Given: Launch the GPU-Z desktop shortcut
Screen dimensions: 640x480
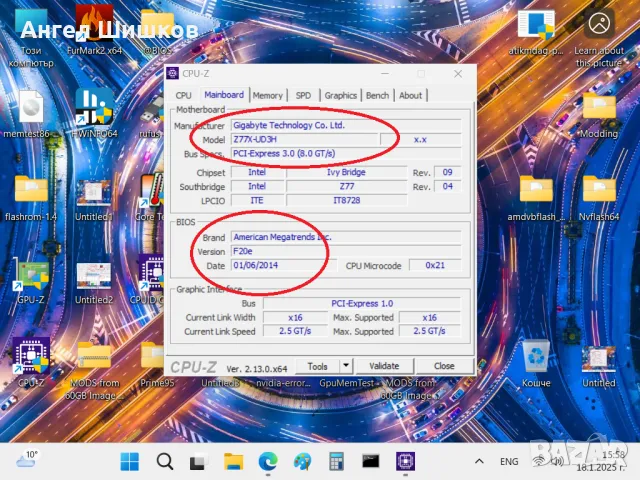Looking at the screenshot, I should pyautogui.click(x=31, y=282).
